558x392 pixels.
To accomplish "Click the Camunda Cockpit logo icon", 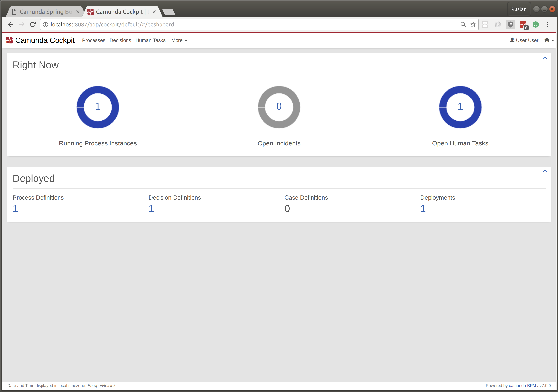I will (x=9, y=40).
